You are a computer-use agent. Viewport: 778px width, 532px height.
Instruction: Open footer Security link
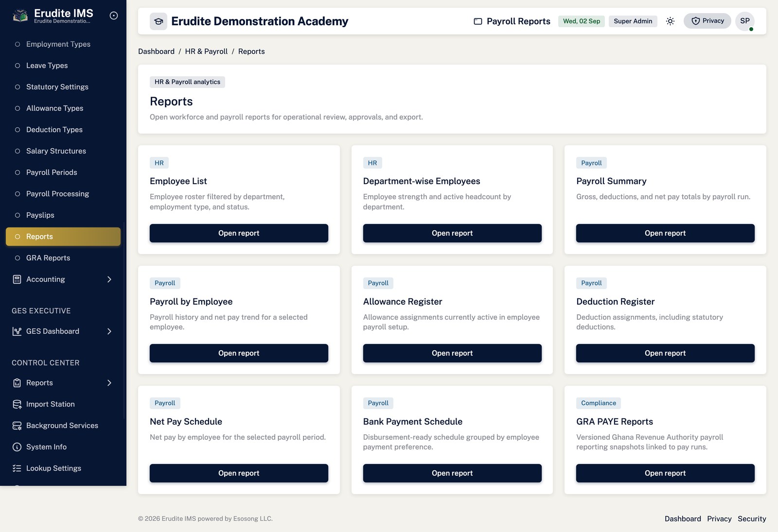click(x=752, y=519)
